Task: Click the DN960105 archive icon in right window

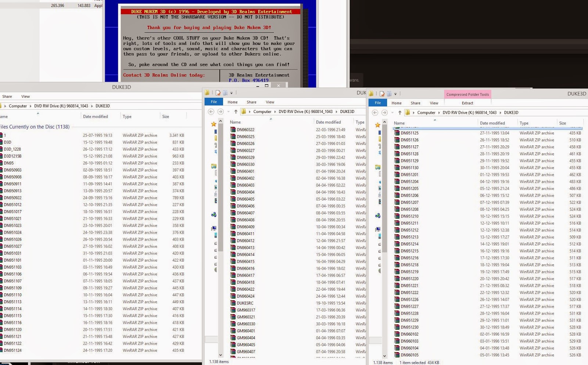Action: click(x=397, y=355)
